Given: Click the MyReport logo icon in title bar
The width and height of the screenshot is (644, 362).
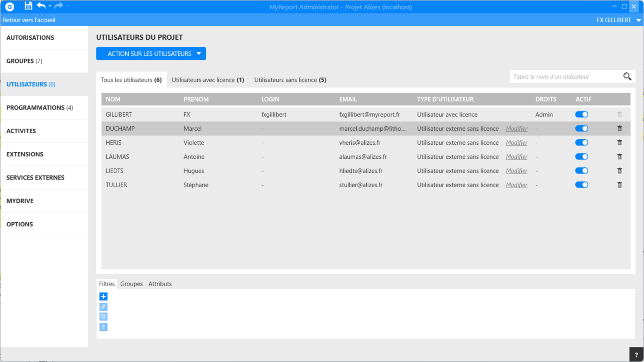Looking at the screenshot, I should [x=10, y=7].
